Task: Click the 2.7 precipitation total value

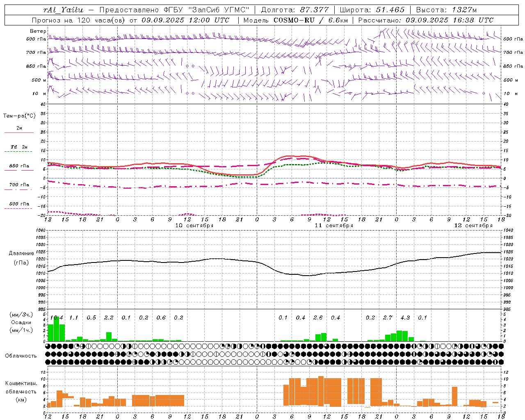Action: [388, 318]
